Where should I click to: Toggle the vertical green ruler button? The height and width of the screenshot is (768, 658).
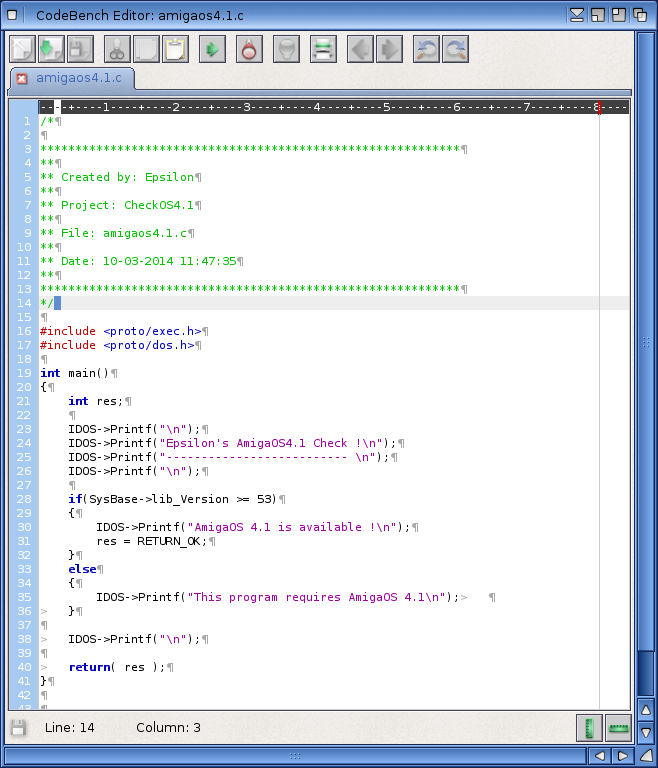589,728
